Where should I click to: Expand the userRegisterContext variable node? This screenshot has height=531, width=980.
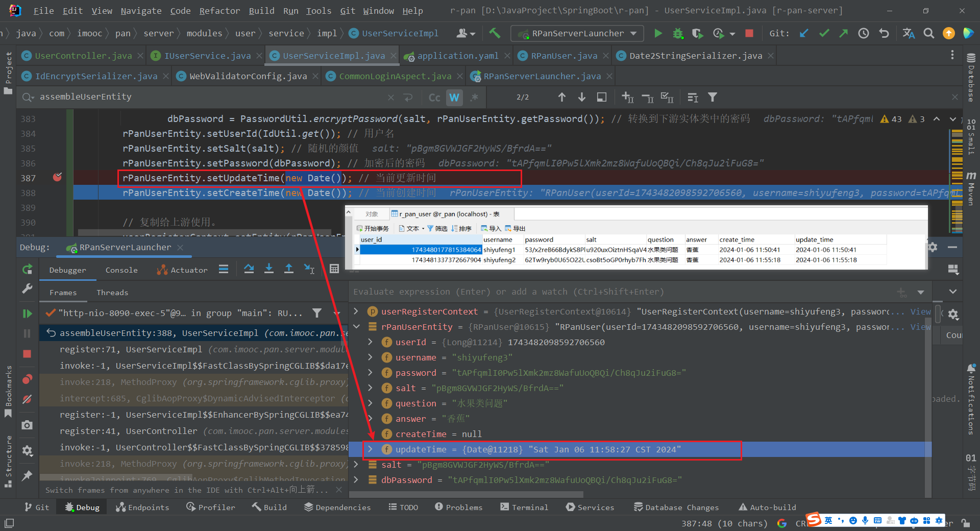point(356,311)
